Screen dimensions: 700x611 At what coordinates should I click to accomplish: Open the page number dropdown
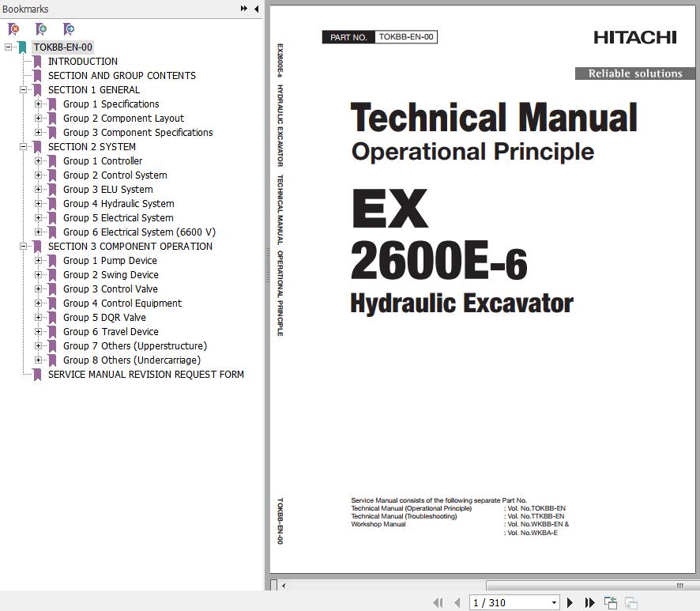(x=553, y=602)
